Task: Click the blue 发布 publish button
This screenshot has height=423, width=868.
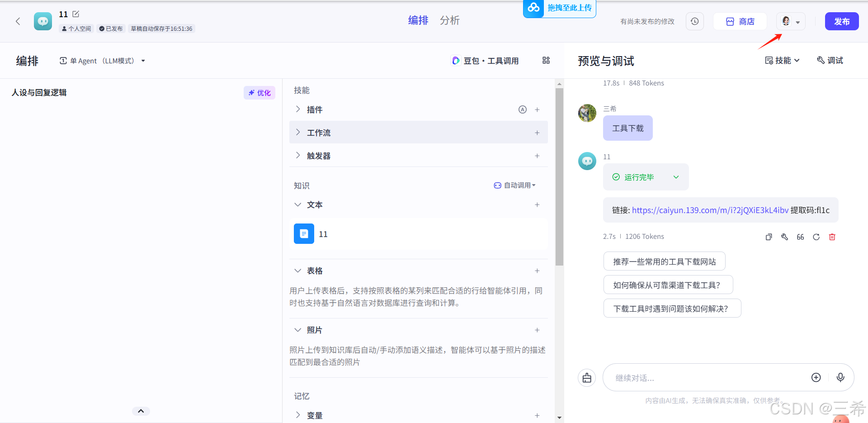Action: (842, 21)
